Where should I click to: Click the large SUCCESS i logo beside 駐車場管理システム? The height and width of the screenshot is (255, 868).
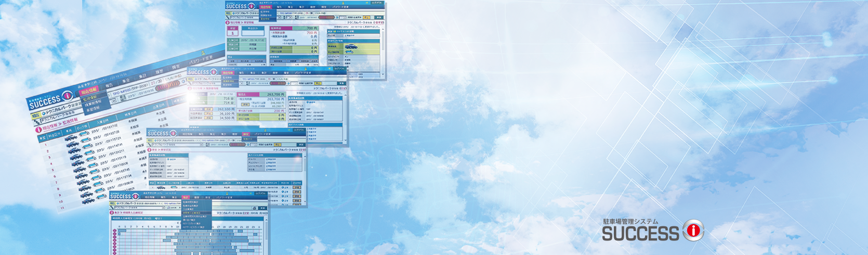(x=653, y=231)
